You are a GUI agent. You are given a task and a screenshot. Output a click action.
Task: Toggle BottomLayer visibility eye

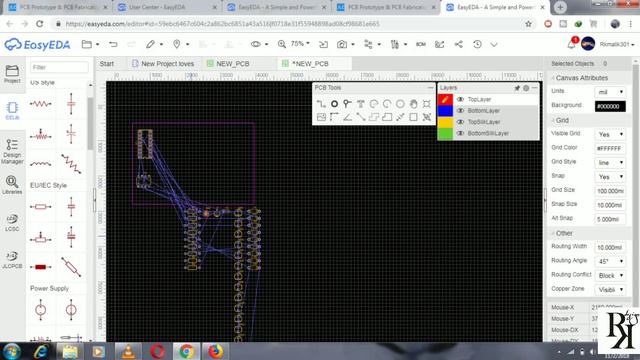[x=460, y=111]
